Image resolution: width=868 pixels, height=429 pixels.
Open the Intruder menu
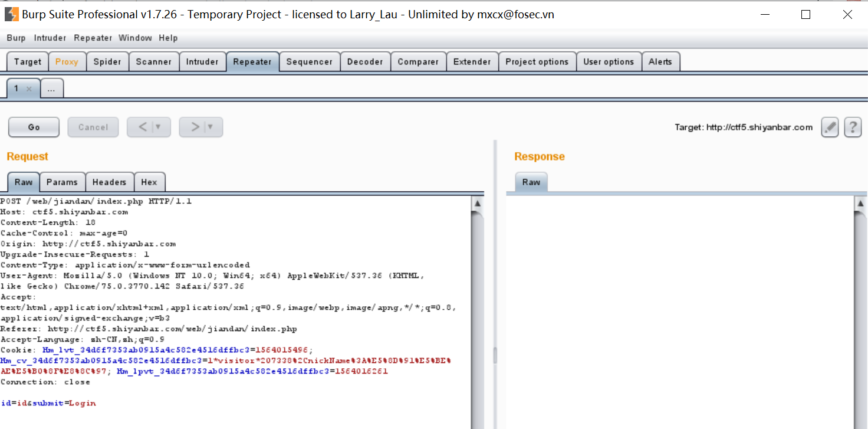[x=50, y=38]
